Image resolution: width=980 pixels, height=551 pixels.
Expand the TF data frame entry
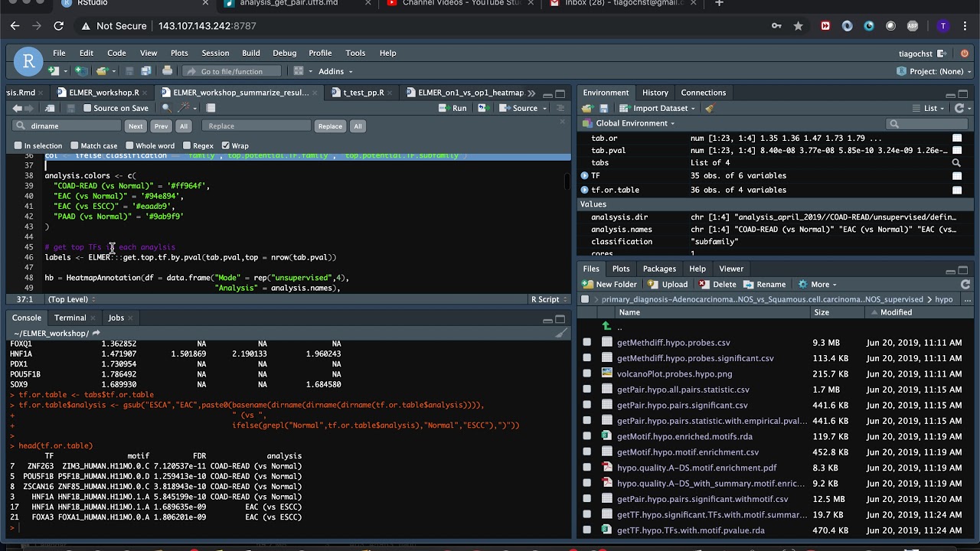pos(584,175)
